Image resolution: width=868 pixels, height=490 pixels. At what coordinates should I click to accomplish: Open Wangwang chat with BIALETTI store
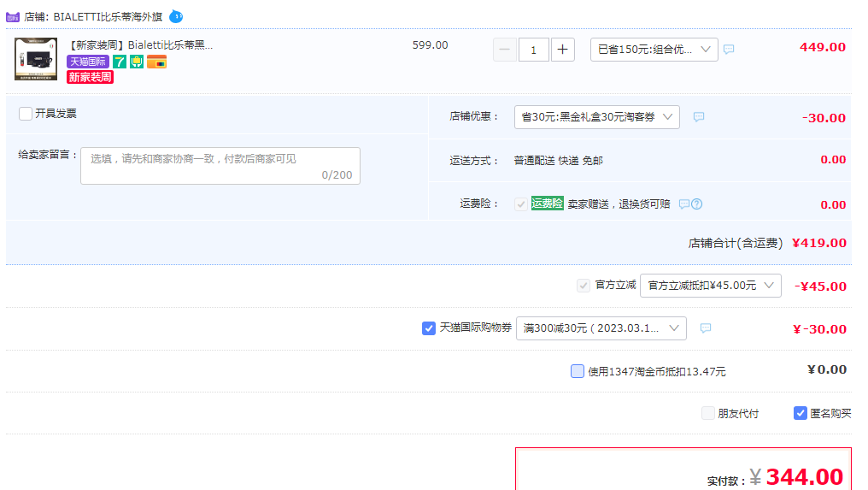[x=176, y=16]
